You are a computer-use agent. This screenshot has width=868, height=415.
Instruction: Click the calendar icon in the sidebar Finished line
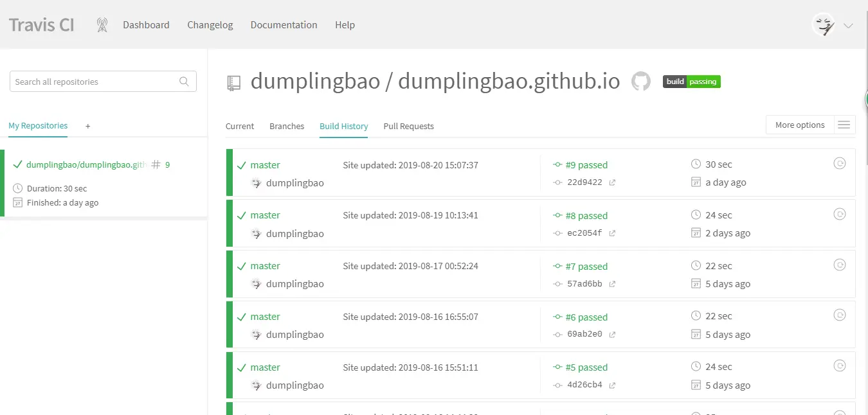click(x=17, y=203)
